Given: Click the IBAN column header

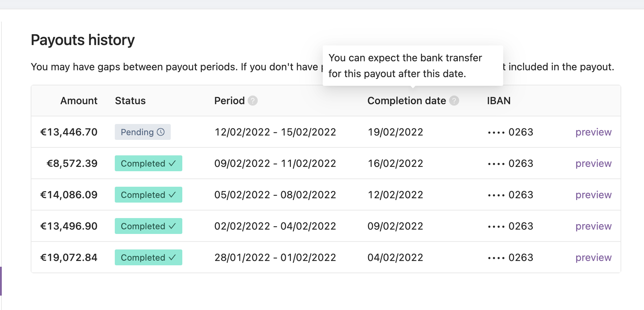Looking at the screenshot, I should click(499, 101).
